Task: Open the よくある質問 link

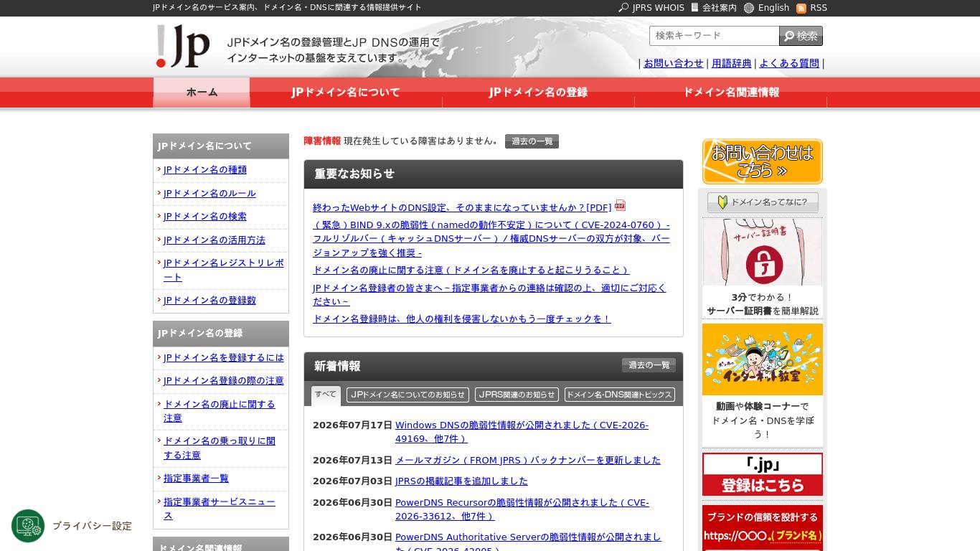Action: [x=789, y=63]
